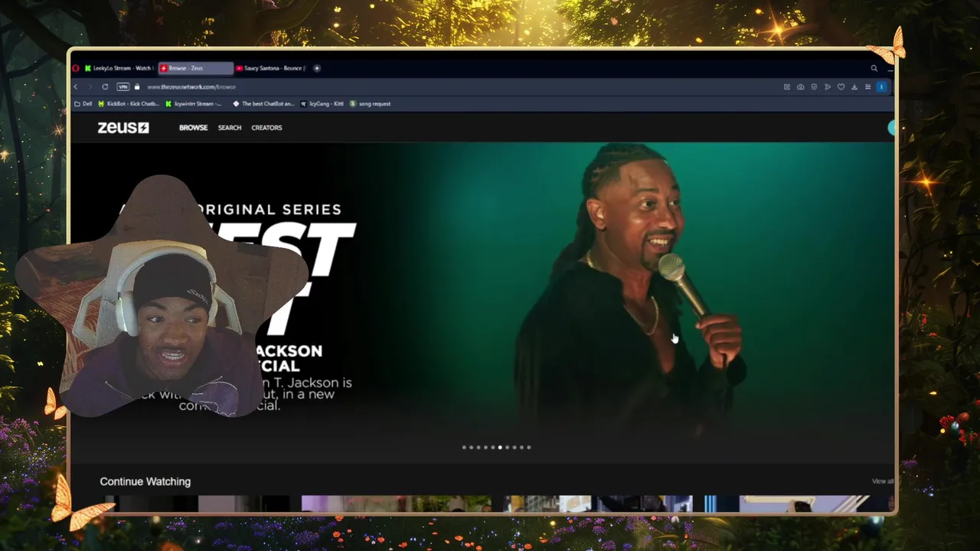Go back with the back arrow
980x551 pixels.
[75, 86]
